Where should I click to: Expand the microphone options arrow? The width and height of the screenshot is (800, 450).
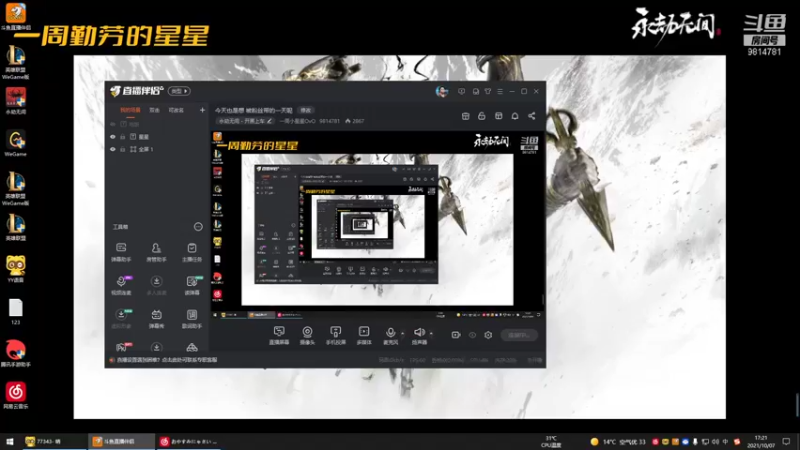[x=403, y=334]
